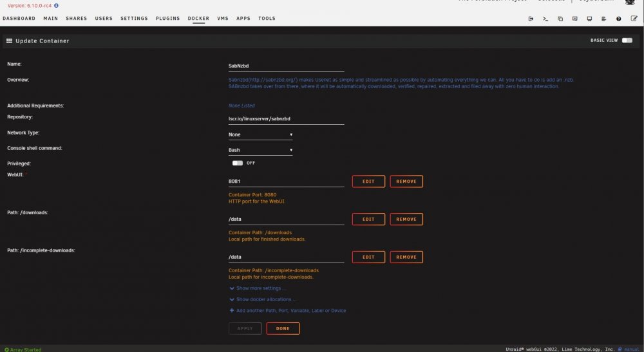Go to the Shares tab
Image resolution: width=644 pixels, height=352 pixels.
click(x=77, y=19)
